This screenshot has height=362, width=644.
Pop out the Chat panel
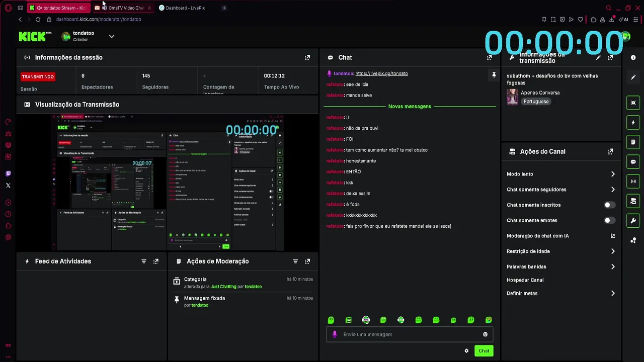coord(489,57)
